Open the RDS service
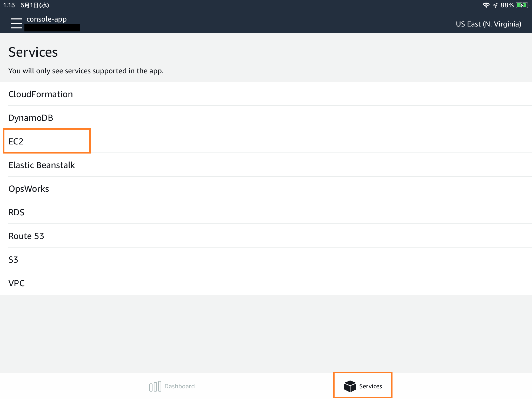 click(x=16, y=212)
